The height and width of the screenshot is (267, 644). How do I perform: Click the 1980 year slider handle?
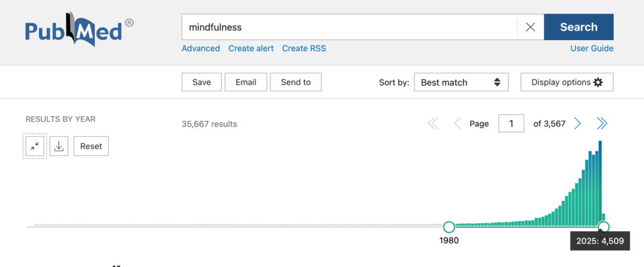449,227
